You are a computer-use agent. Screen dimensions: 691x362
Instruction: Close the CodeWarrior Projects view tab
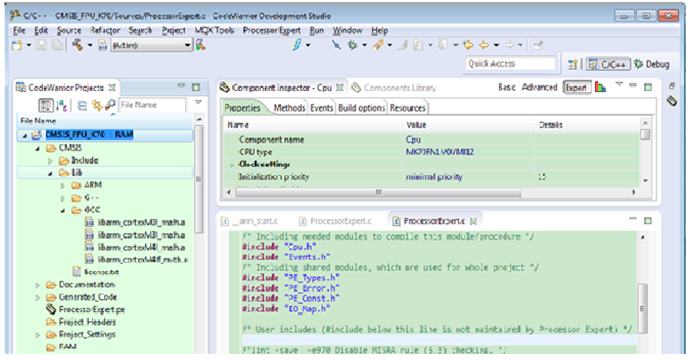coord(112,87)
